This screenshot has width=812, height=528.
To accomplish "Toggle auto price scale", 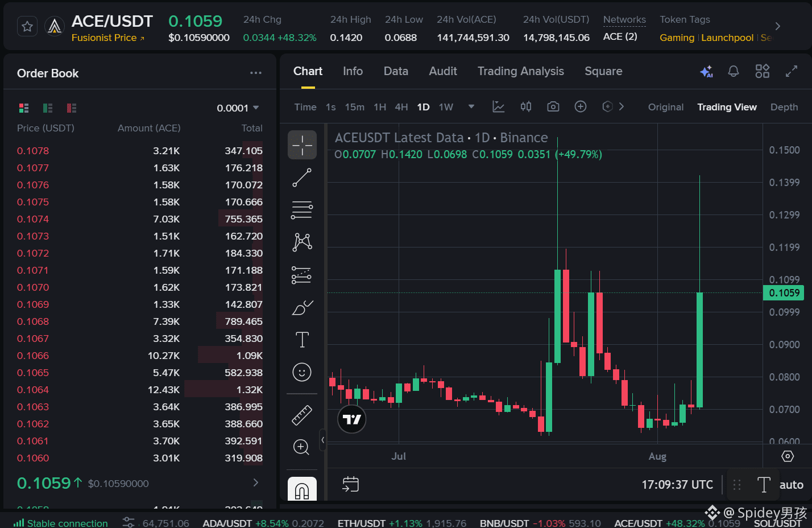I will coord(791,485).
